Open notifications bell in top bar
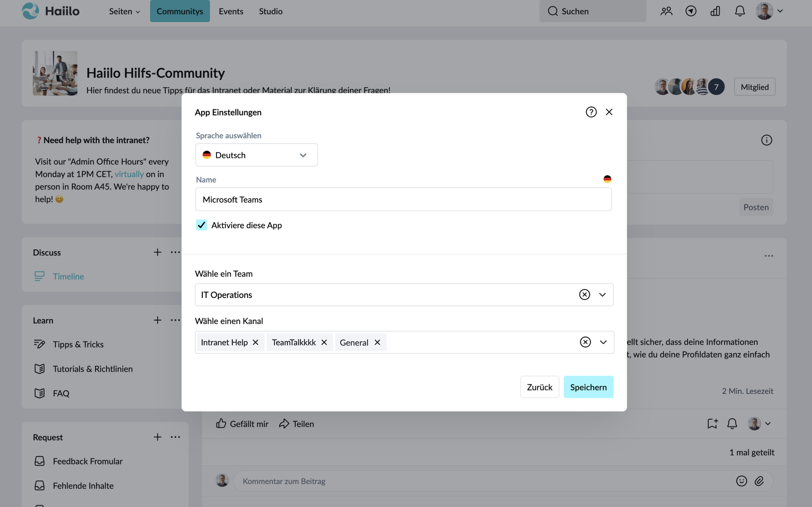812x507 pixels. (x=740, y=11)
